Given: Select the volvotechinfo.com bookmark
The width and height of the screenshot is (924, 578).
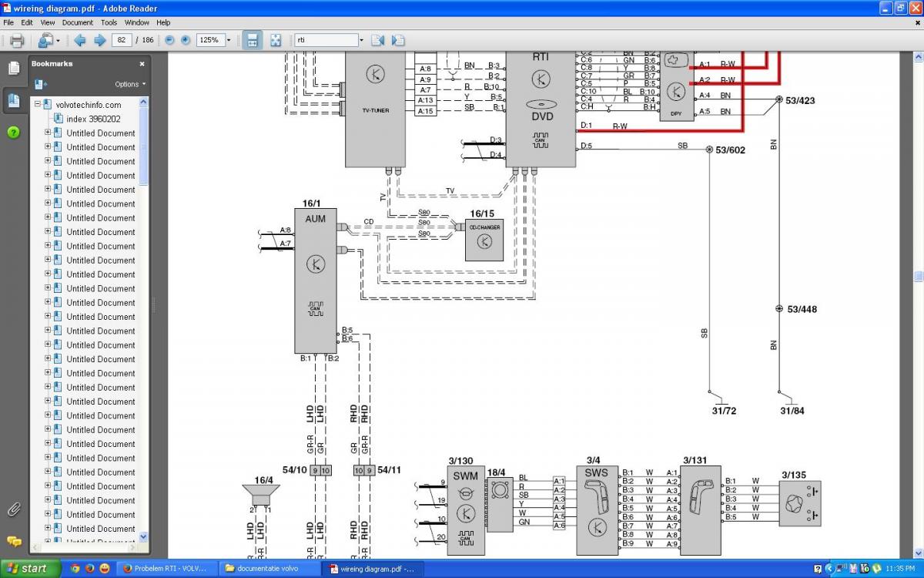Looking at the screenshot, I should [88, 105].
